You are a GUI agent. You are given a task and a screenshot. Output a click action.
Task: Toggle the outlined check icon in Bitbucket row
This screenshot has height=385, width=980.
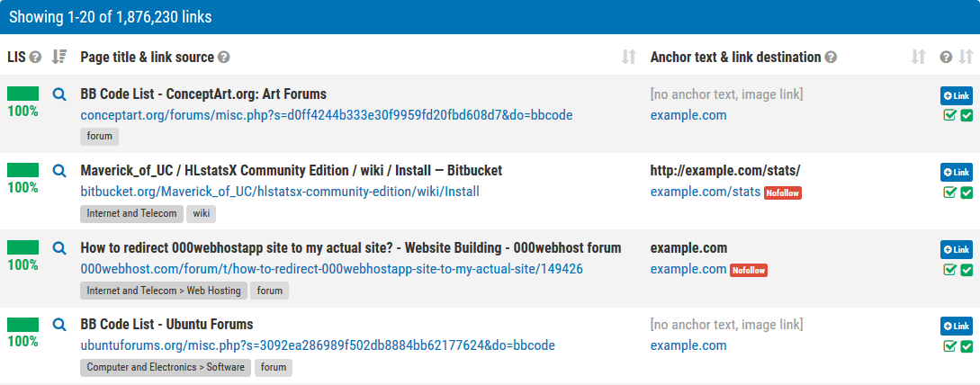(949, 192)
